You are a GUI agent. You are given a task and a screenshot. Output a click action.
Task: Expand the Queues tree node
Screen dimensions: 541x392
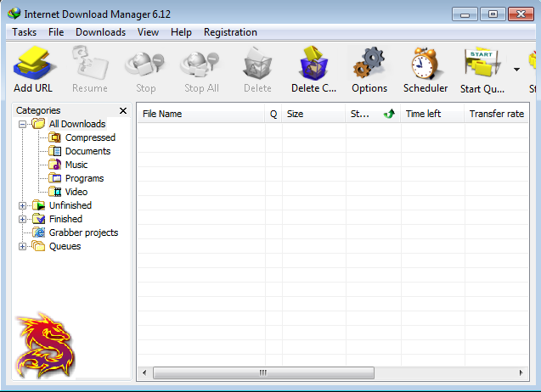click(x=22, y=247)
